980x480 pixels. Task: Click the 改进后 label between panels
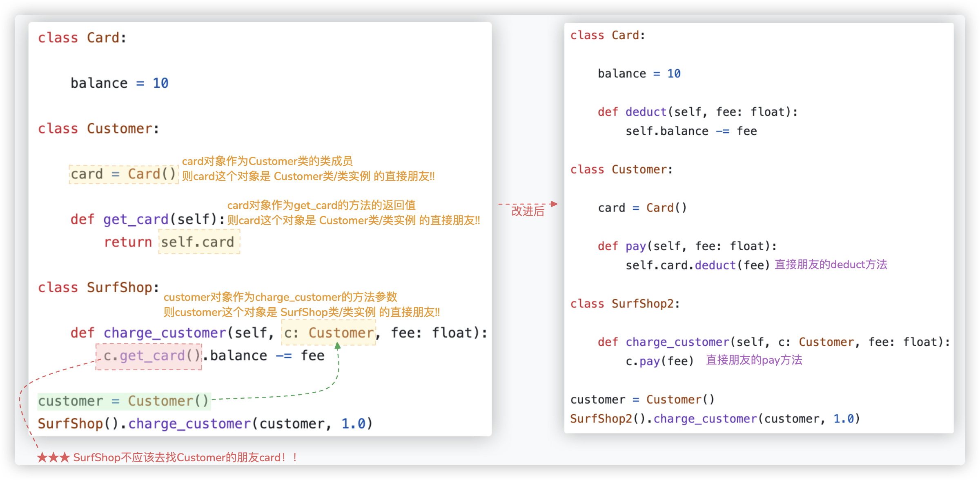[x=528, y=211]
